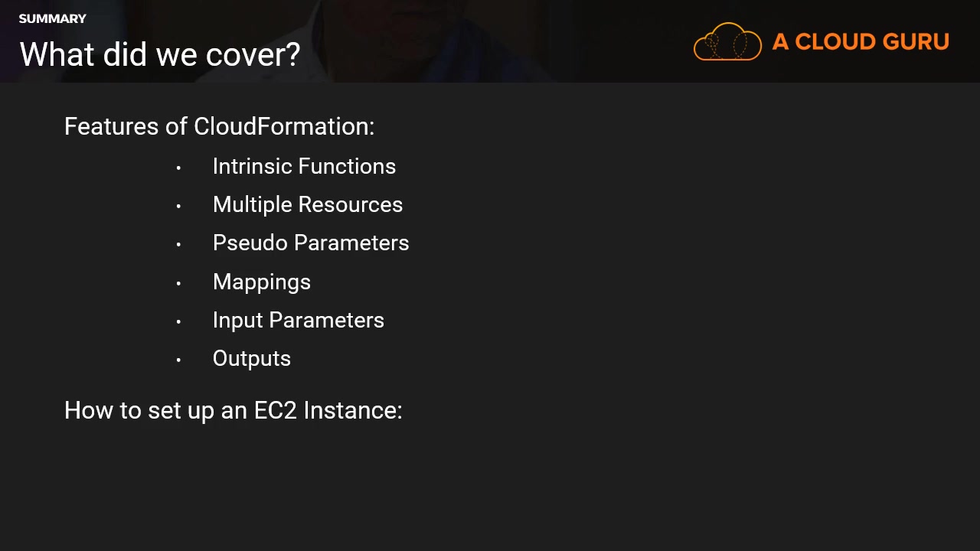Viewport: 980px width, 551px height.
Task: Select the Pseudo Parameters list item
Action: 311,243
